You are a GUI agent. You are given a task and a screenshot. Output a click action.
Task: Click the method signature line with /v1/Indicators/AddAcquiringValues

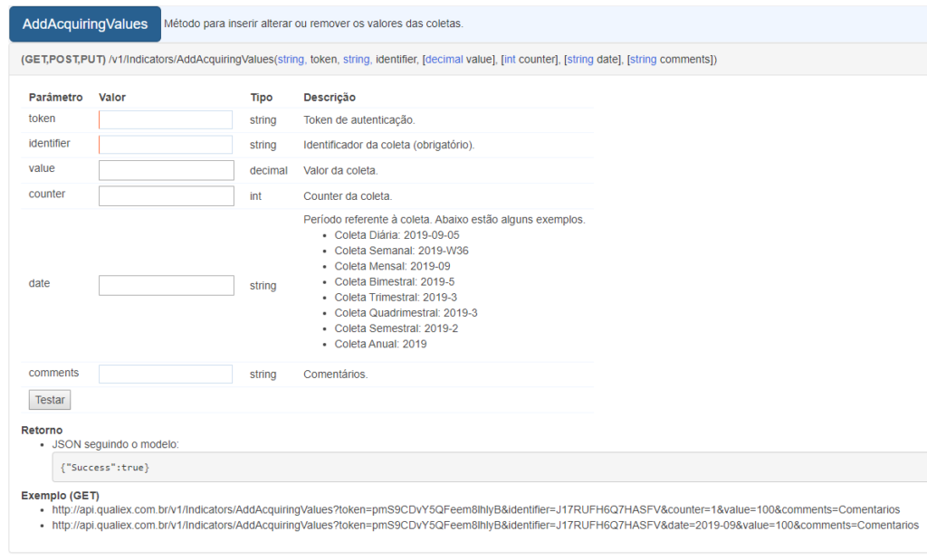pyautogui.click(x=369, y=59)
